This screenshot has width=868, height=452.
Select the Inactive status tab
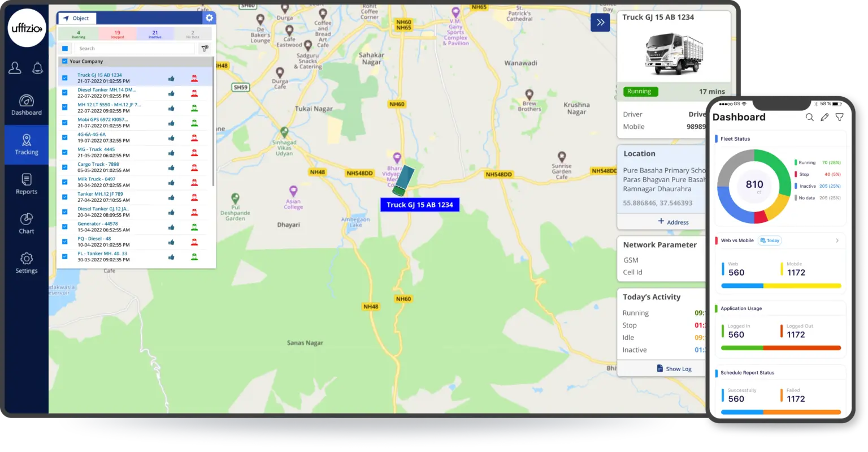pos(155,35)
